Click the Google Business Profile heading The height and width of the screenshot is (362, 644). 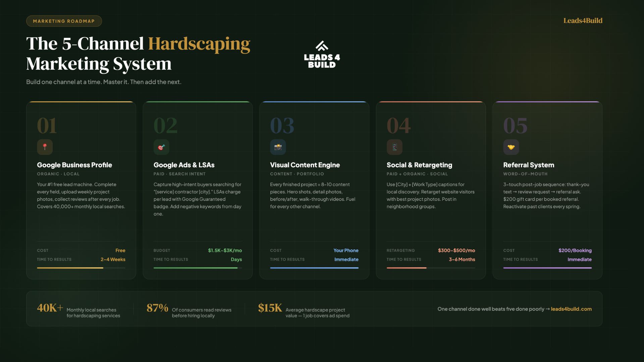pyautogui.click(x=74, y=165)
